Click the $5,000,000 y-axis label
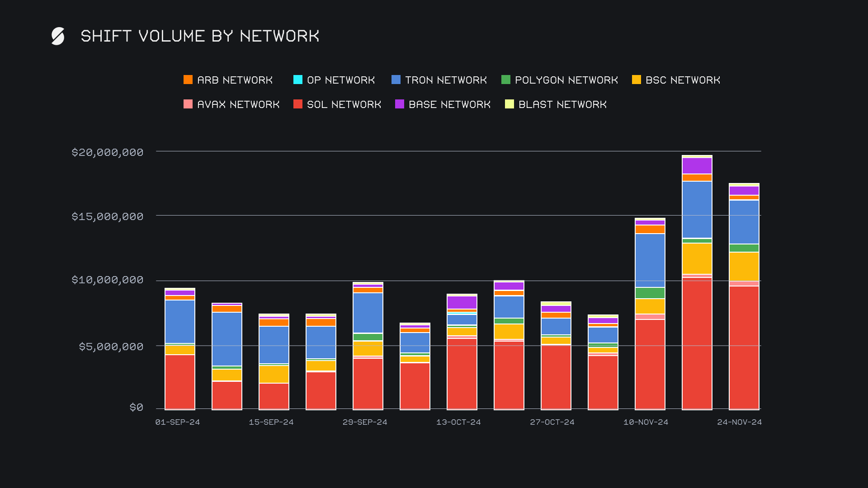The height and width of the screenshot is (488, 868). coord(111,347)
